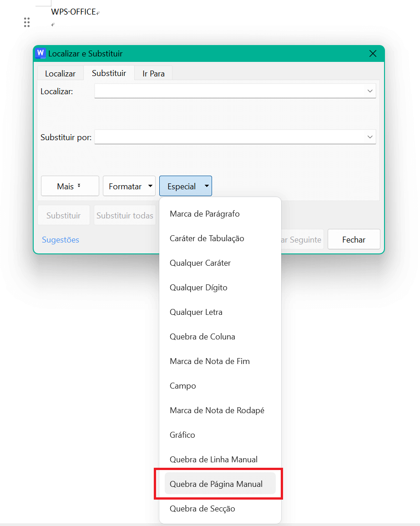
Task: Click the drag handle dots near the top left
Action: [x=26, y=22]
